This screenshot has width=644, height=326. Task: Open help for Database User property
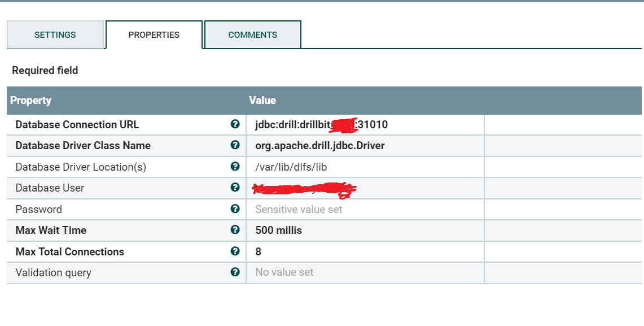click(235, 188)
